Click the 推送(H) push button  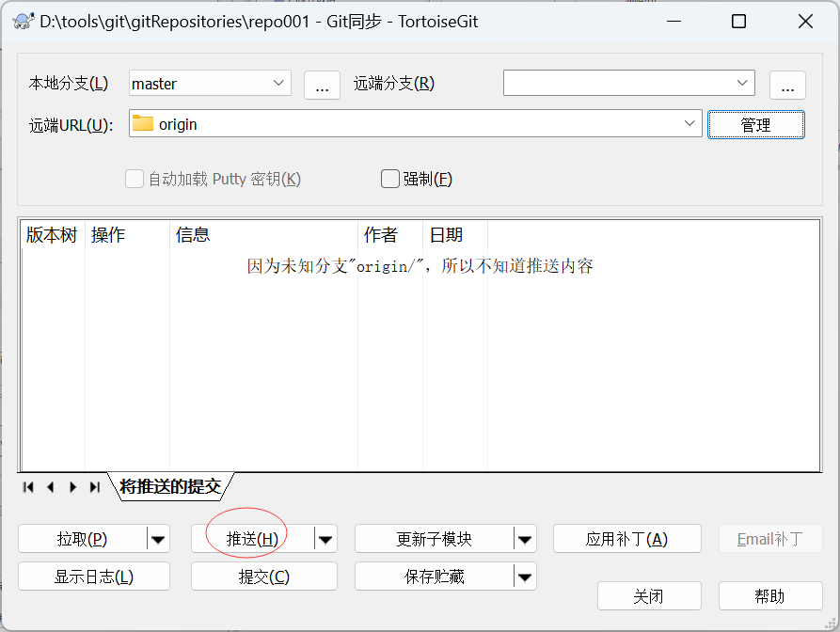tap(253, 539)
